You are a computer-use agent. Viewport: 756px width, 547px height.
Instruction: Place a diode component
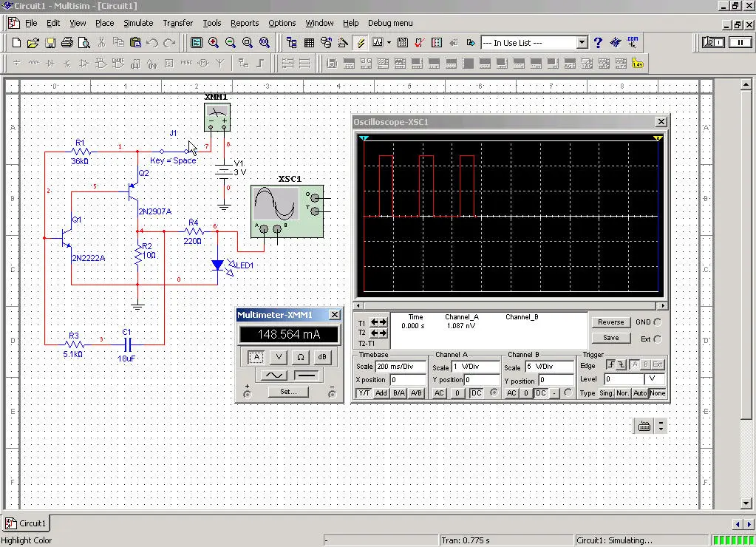point(50,63)
